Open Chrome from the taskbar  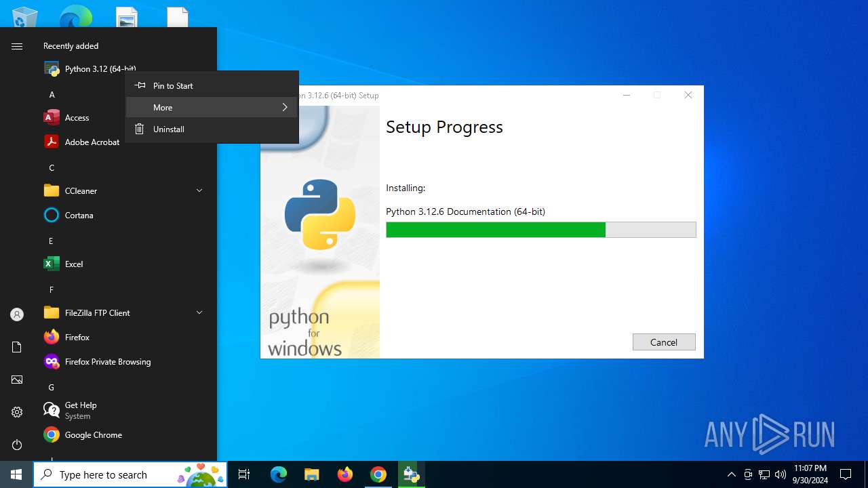pos(378,474)
